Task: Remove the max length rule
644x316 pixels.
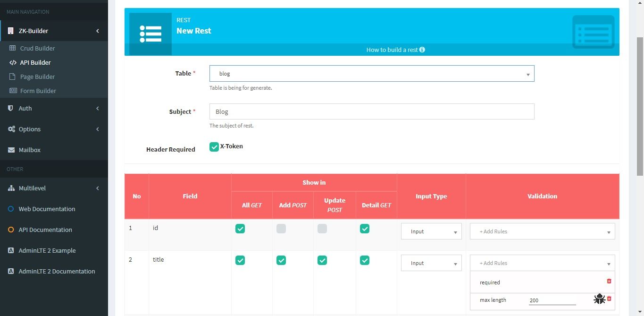Action: coord(609,299)
